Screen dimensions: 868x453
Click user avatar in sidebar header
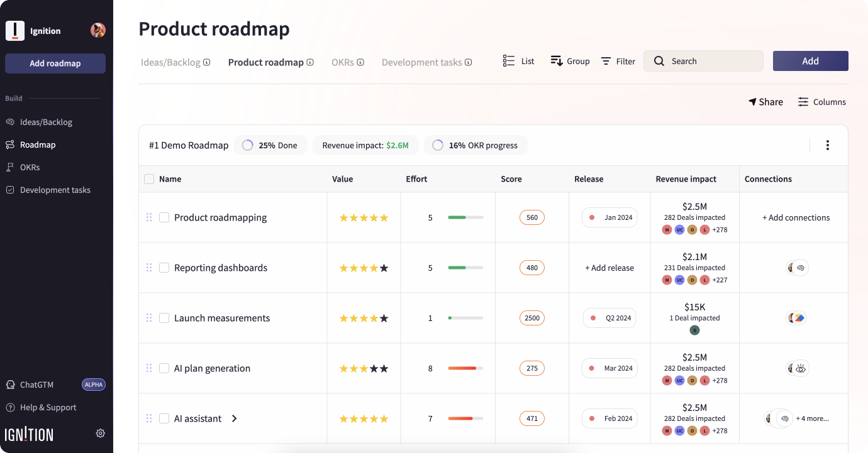click(97, 30)
